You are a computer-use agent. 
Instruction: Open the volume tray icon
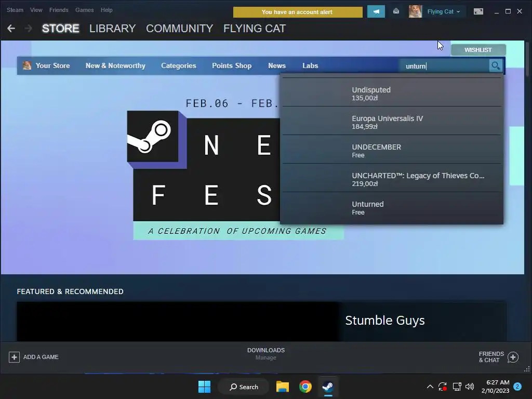470,387
